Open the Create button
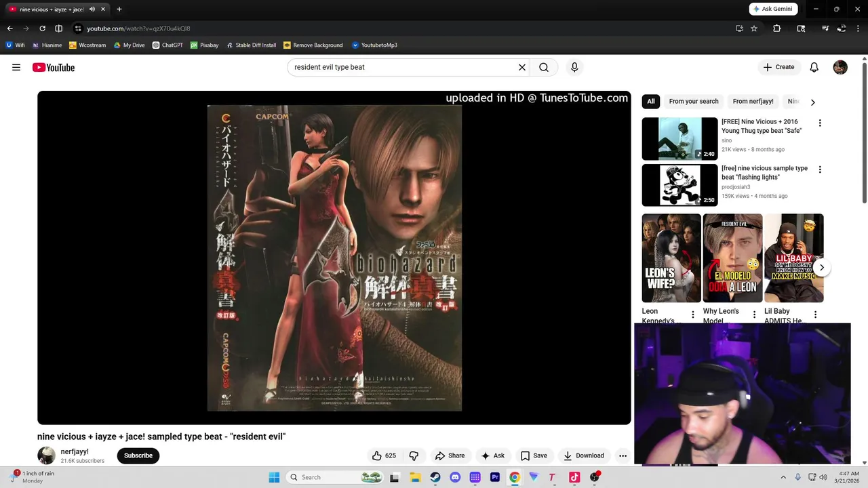 (x=778, y=67)
